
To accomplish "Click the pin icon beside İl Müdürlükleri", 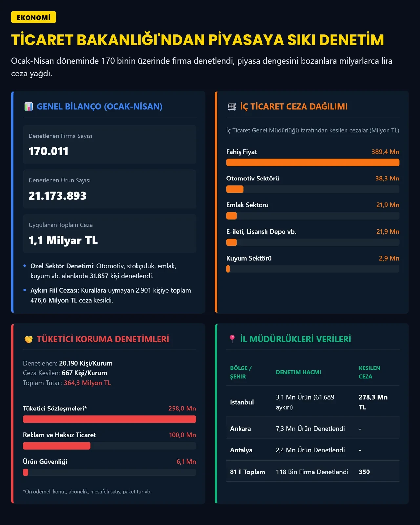I will (232, 339).
